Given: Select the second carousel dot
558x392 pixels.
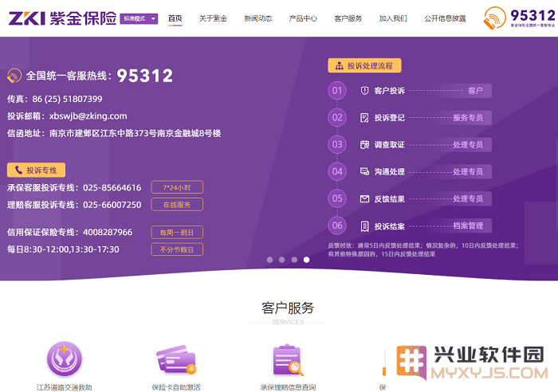Looking at the screenshot, I should [x=282, y=260].
